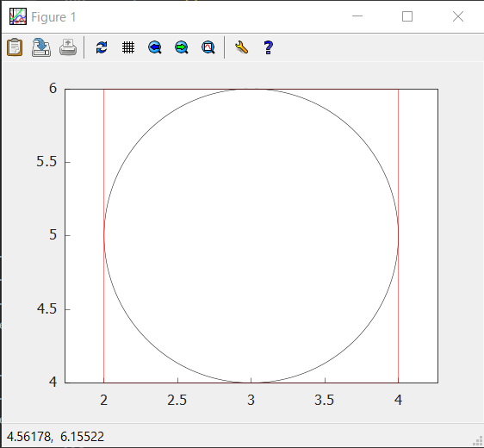Autoscale the plot view
484x448 pixels.
(x=208, y=47)
